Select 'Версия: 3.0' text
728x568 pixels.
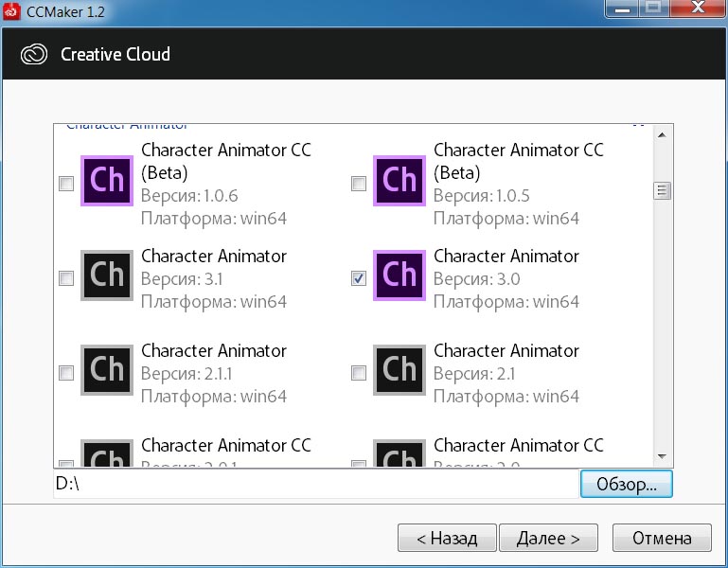click(477, 278)
